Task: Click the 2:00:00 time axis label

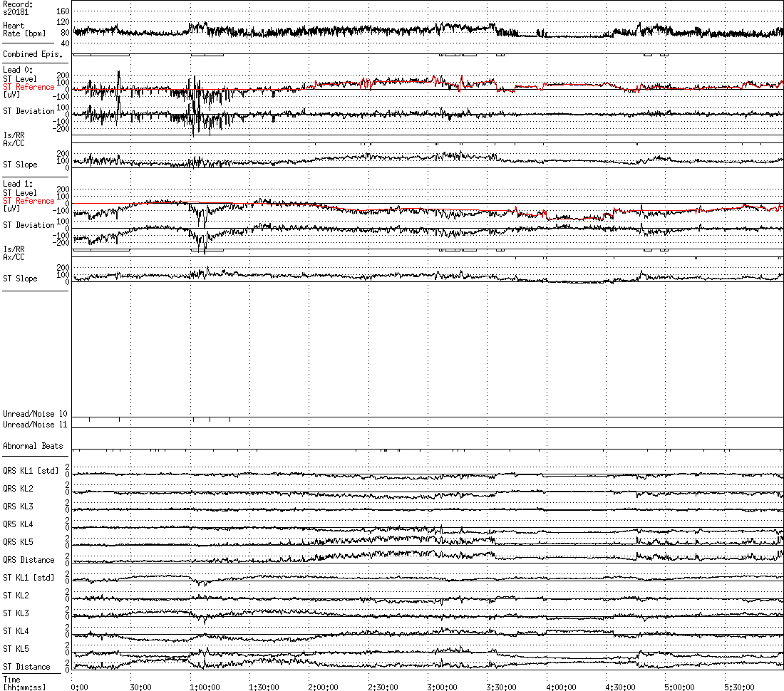Action: coord(324,687)
